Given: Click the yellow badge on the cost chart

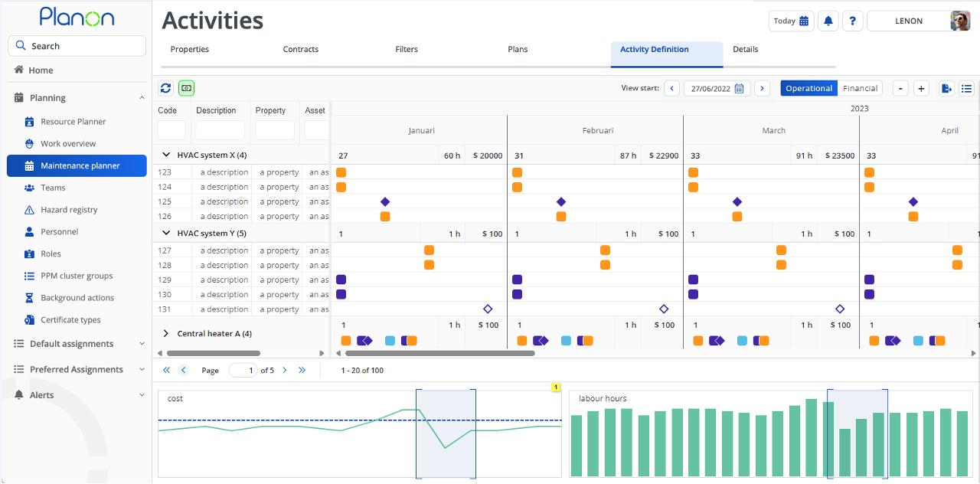Looking at the screenshot, I should 556,388.
